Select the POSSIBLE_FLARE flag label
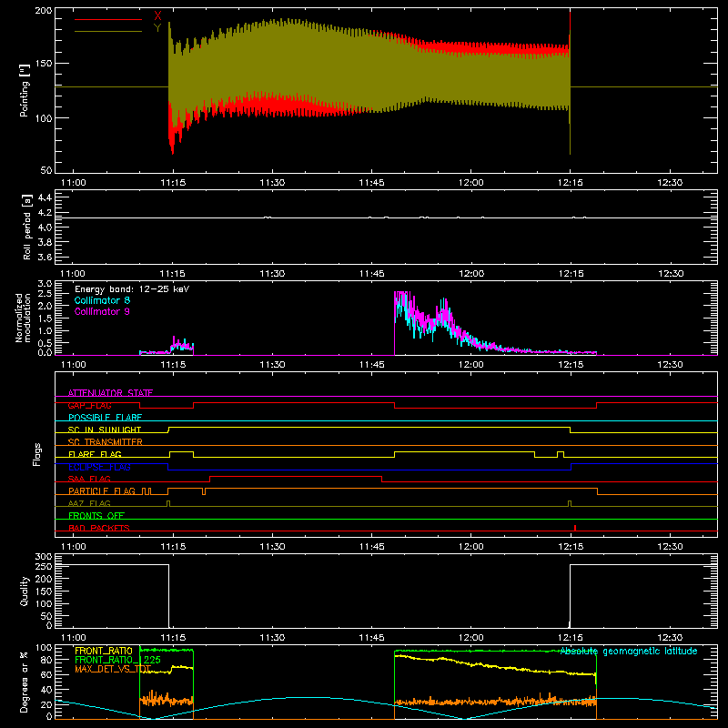728x728 pixels. (x=105, y=418)
